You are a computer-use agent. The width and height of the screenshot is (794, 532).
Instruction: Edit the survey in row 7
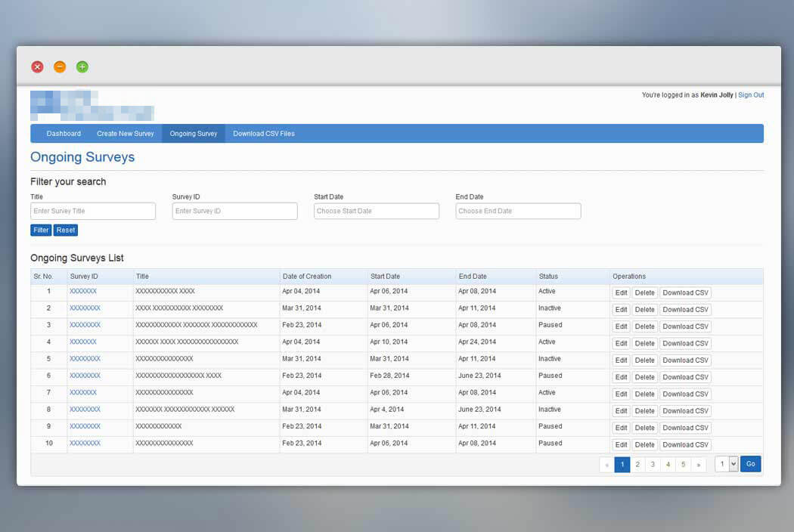tap(622, 394)
